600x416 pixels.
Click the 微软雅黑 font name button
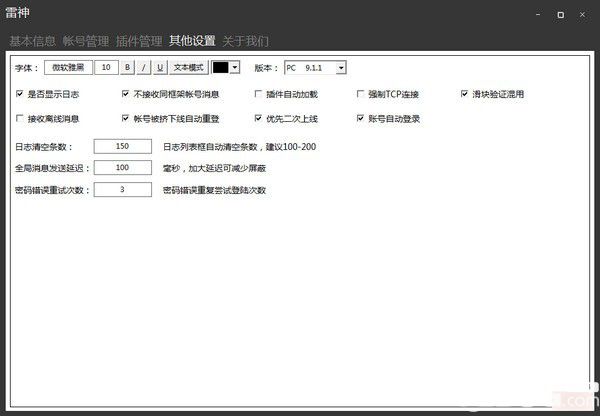pos(68,67)
